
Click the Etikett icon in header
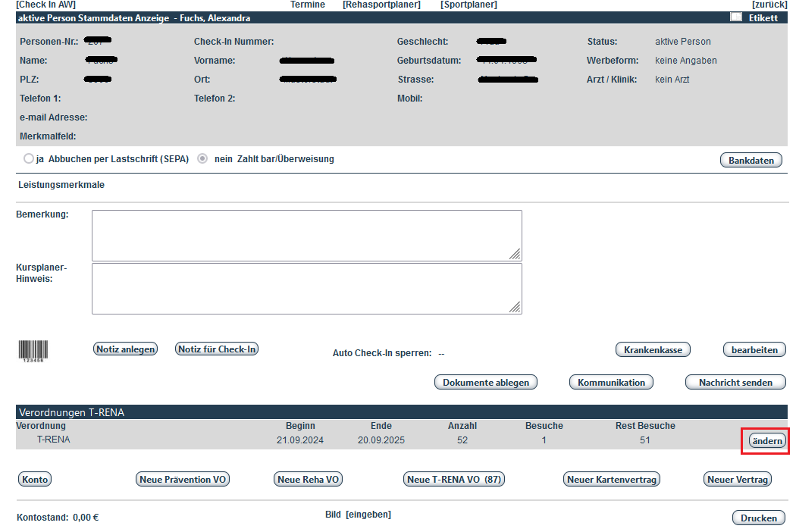tap(735, 17)
